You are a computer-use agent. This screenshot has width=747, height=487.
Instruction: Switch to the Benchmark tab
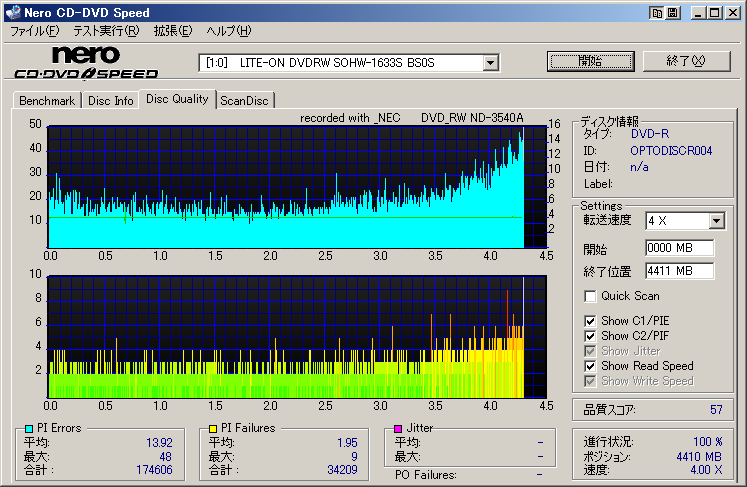pyautogui.click(x=47, y=101)
